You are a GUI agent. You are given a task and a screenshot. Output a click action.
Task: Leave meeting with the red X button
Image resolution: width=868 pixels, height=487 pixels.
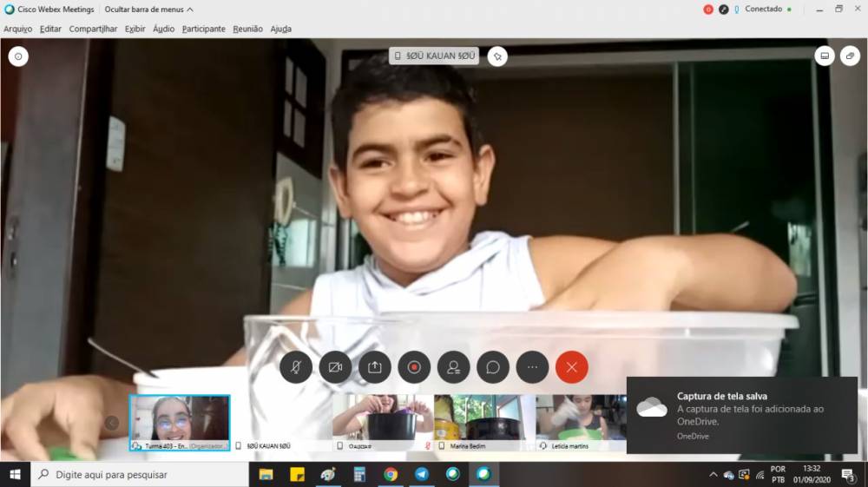point(571,367)
